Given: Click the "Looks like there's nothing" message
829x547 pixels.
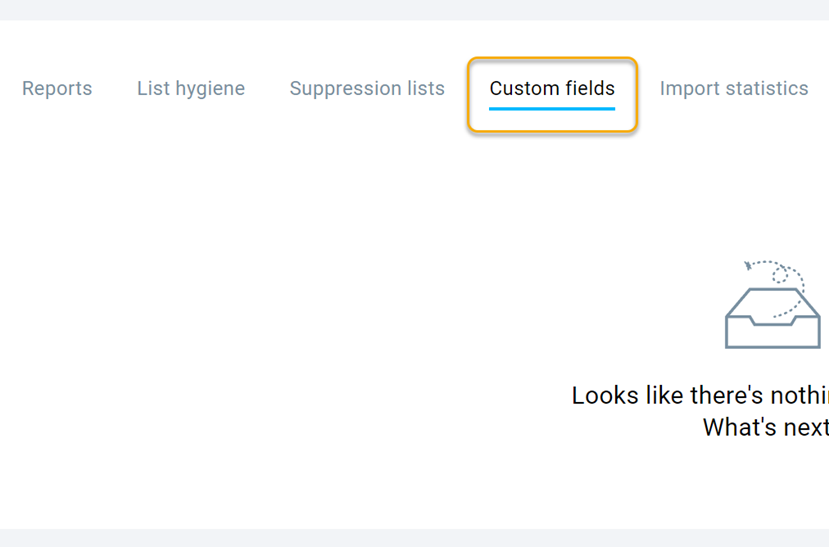Looking at the screenshot, I should coord(700,395).
